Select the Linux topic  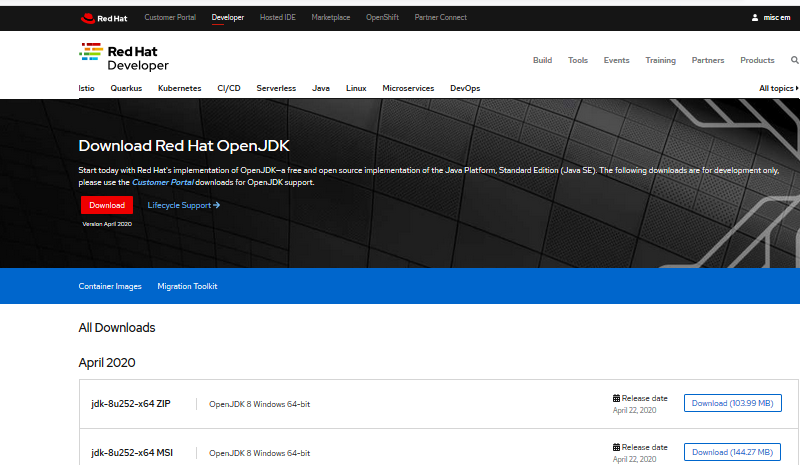pos(356,88)
